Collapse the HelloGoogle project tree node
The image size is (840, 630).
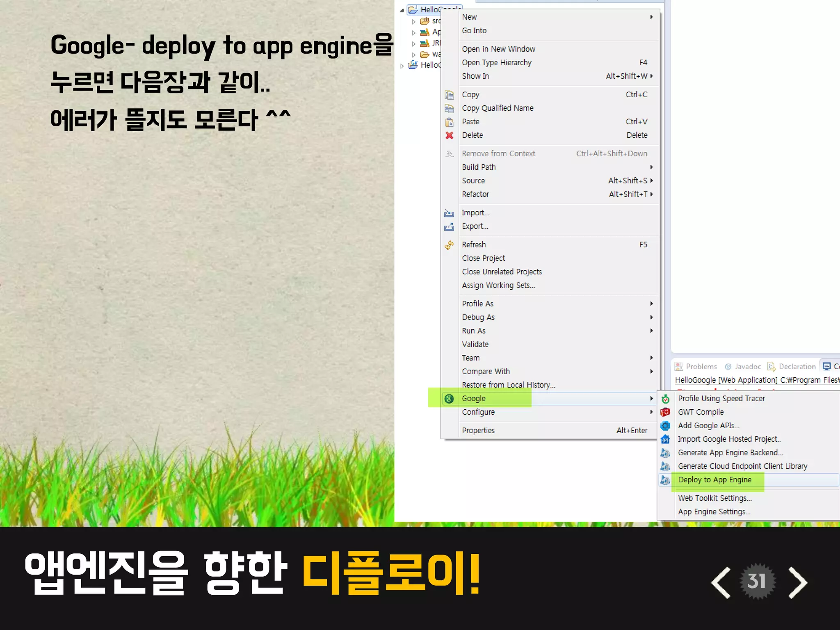(402, 10)
